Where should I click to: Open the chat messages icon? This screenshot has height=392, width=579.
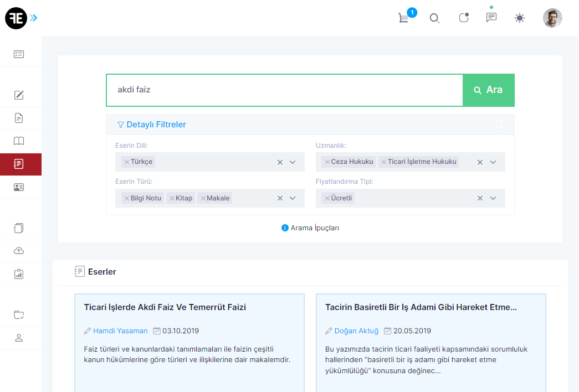tap(491, 18)
